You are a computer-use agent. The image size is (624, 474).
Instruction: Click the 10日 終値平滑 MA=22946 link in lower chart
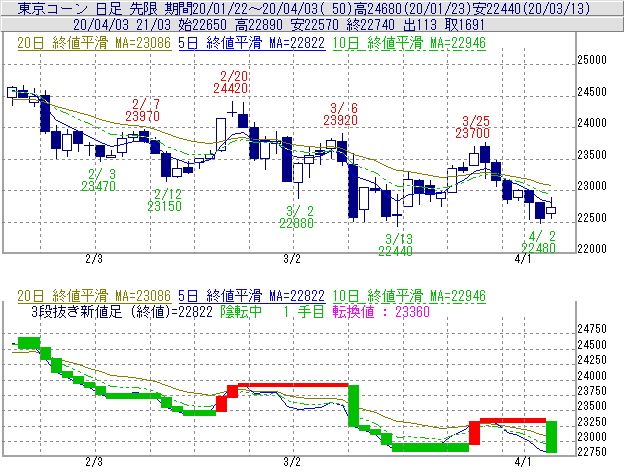coord(409,296)
